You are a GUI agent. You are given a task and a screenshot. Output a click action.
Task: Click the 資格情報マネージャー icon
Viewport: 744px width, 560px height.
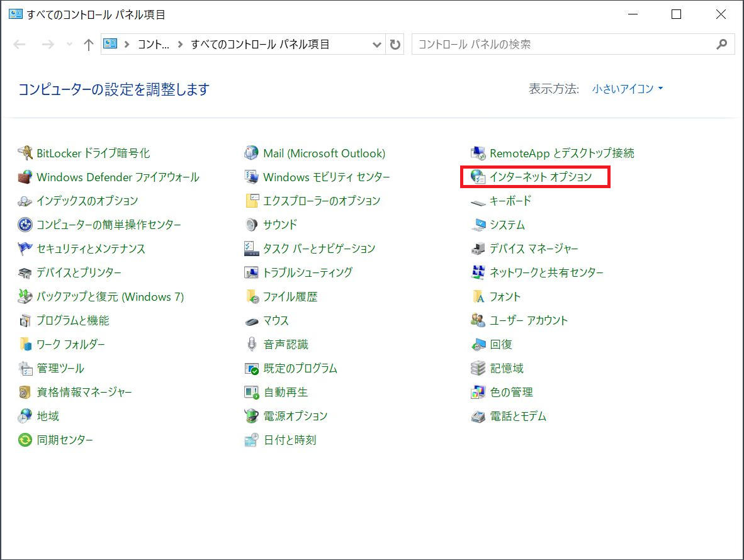point(25,392)
